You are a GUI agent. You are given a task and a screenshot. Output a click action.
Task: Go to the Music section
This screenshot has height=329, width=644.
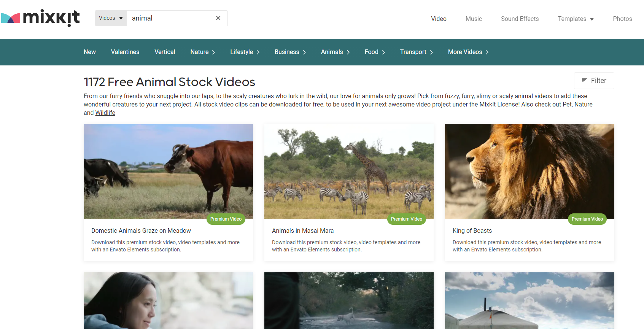click(474, 19)
